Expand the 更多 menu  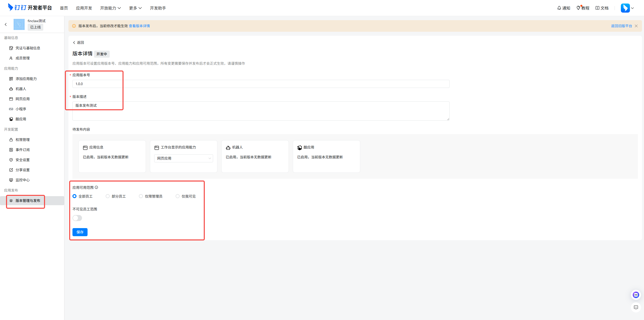click(x=135, y=8)
